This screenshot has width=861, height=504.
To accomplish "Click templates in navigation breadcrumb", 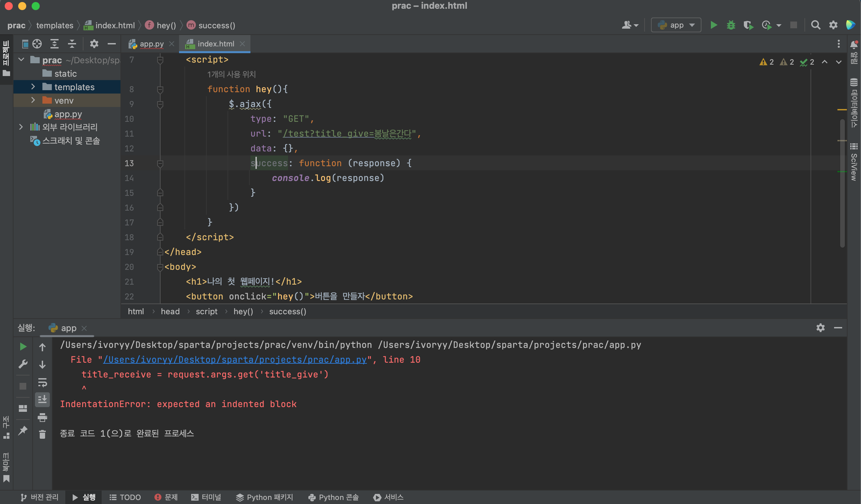I will (55, 25).
